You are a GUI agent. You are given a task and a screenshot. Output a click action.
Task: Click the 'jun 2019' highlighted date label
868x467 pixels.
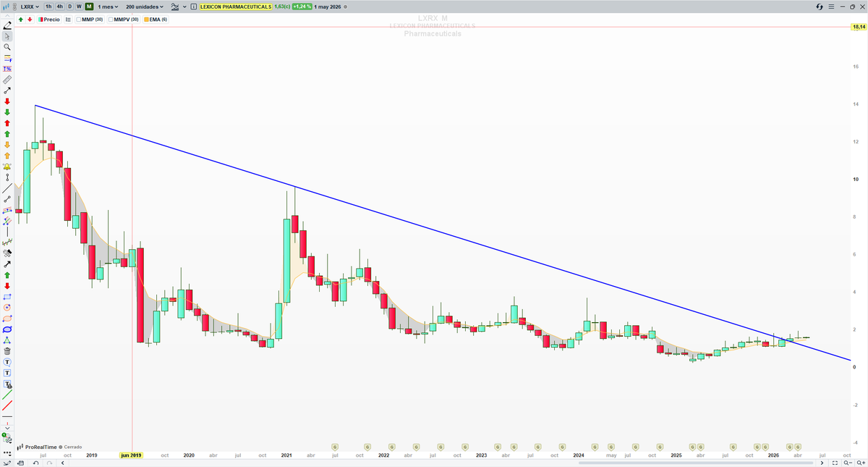(132, 455)
